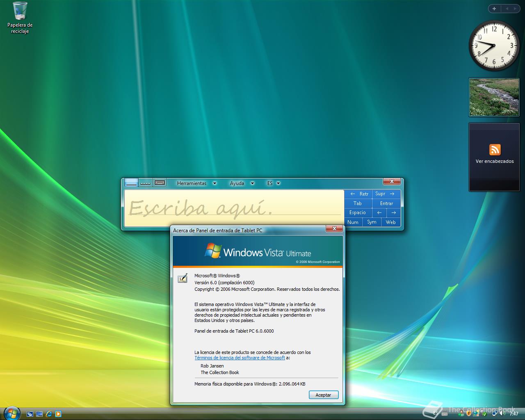525x420 pixels.
Task: Click the Tab key in Input Panel
Action: coord(358,203)
